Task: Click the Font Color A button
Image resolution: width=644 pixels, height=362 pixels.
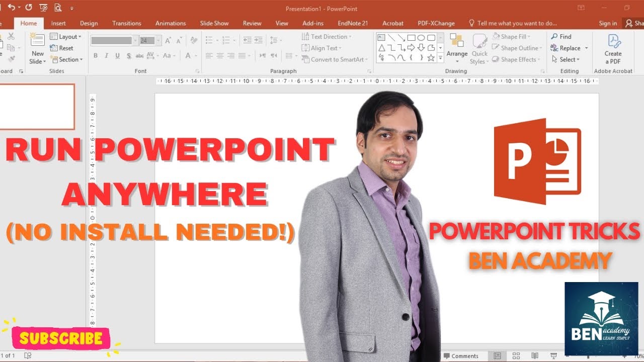Action: pos(188,56)
